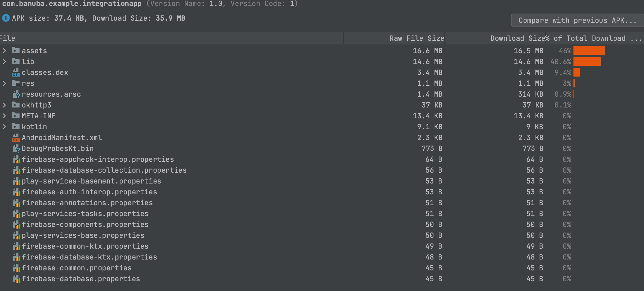The width and height of the screenshot is (644, 291).
Task: Expand the lib folder
Action: tap(4, 61)
